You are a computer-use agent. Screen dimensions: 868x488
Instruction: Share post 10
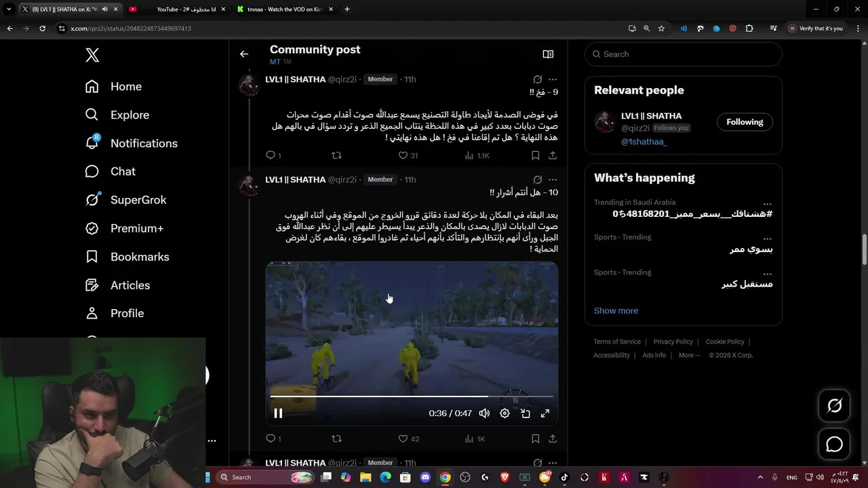[x=553, y=439]
